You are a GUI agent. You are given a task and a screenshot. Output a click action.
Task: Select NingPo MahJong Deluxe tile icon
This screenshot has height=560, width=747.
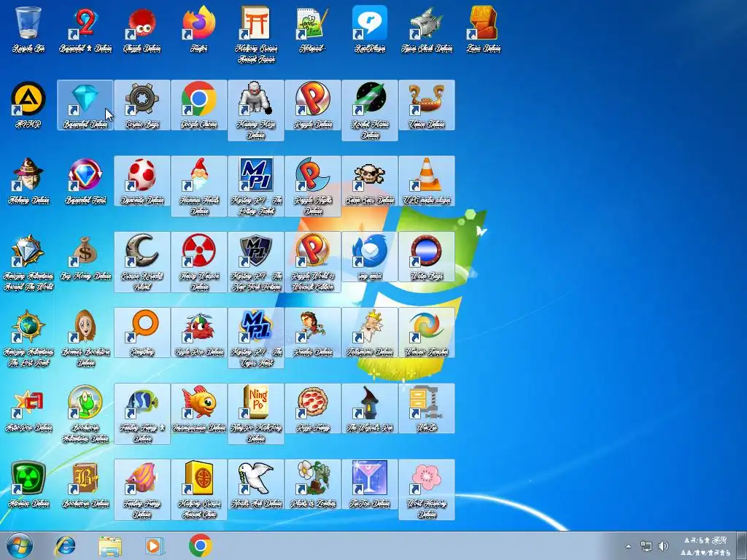tap(256, 414)
